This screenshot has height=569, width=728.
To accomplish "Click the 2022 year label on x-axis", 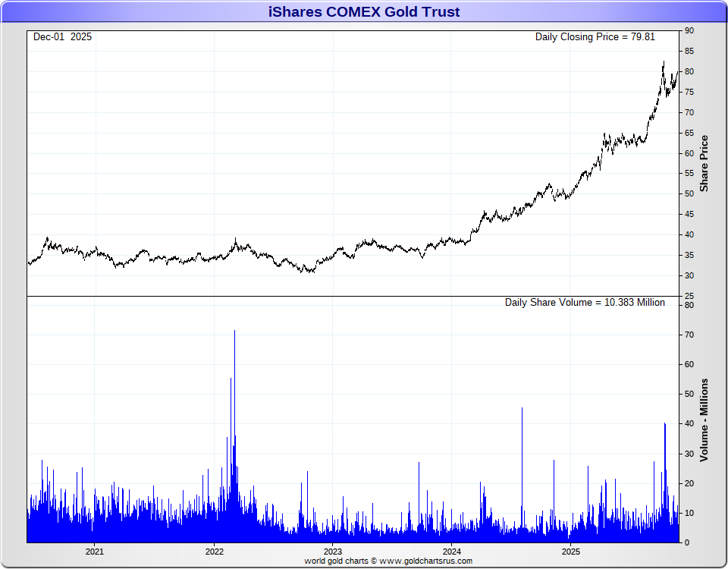I will [214, 551].
